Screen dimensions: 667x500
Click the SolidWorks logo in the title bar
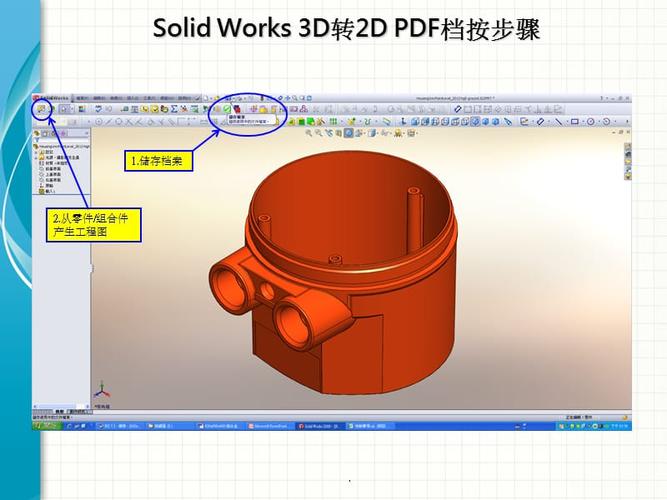[51, 98]
